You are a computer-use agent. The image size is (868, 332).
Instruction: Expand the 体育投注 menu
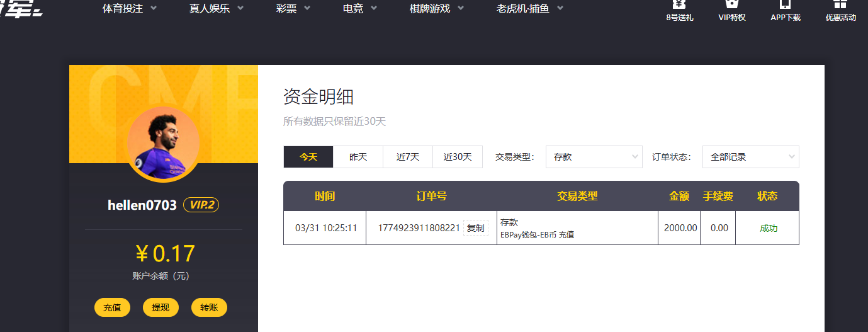coord(130,9)
